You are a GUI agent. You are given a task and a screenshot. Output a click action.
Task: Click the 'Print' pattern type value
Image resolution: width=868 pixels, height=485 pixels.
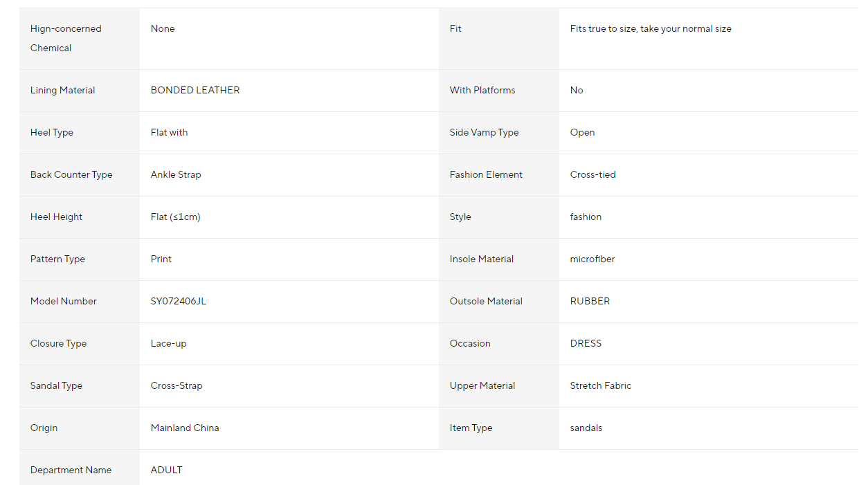pyautogui.click(x=161, y=259)
